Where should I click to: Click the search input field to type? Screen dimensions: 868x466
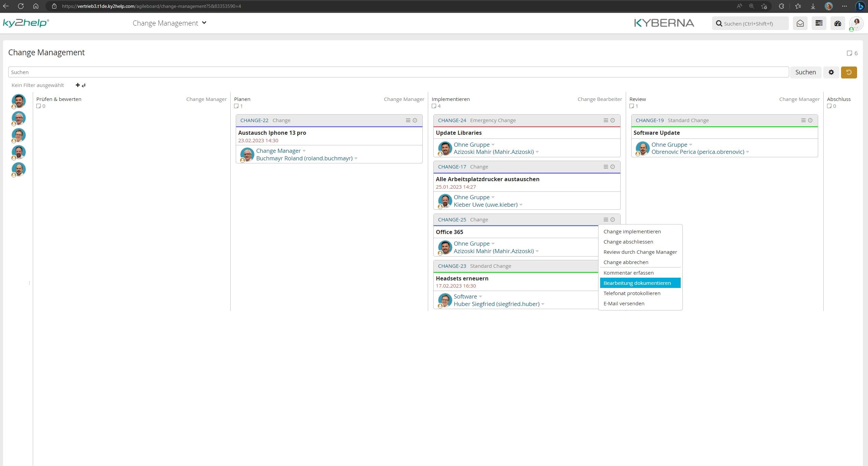point(398,72)
